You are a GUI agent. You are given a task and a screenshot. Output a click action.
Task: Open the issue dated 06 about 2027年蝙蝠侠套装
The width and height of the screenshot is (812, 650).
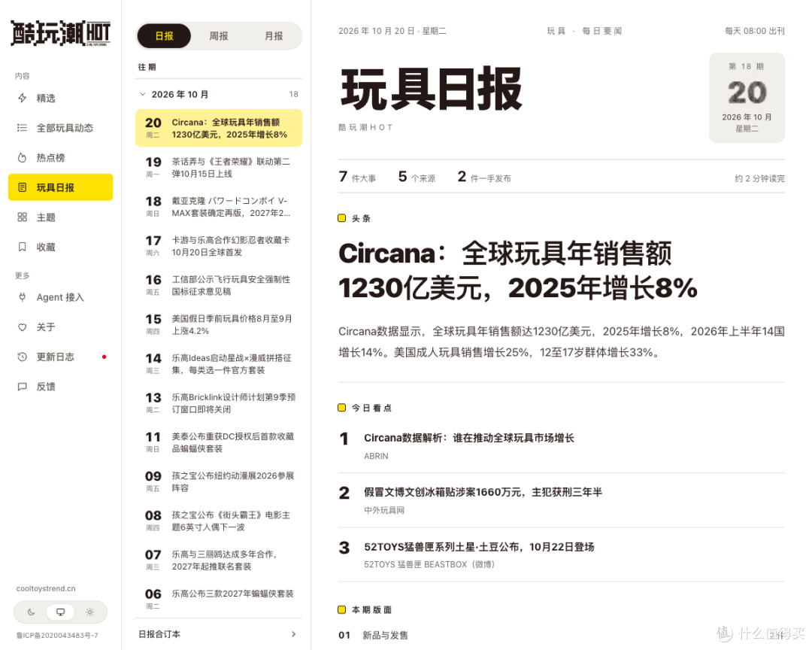(219, 599)
